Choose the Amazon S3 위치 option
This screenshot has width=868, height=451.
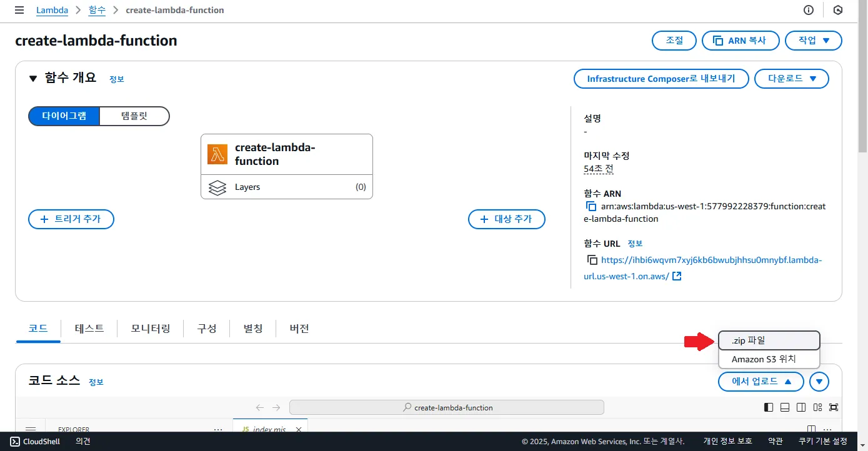point(769,359)
